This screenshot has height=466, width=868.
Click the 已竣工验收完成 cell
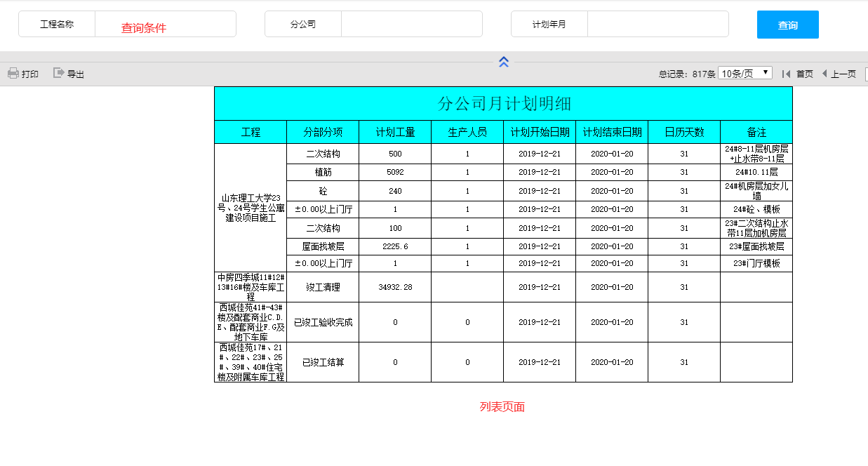point(323,322)
